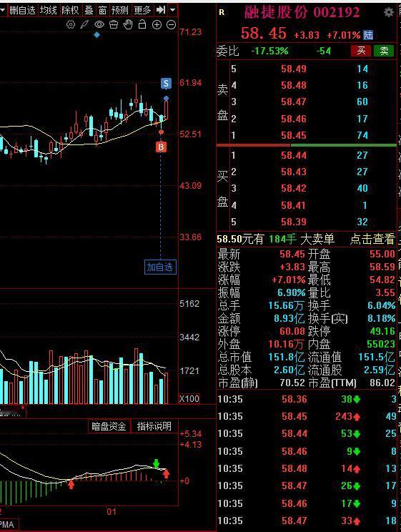
Task: Click 金额 8.93亿 turnover amount
Action: tap(289, 318)
